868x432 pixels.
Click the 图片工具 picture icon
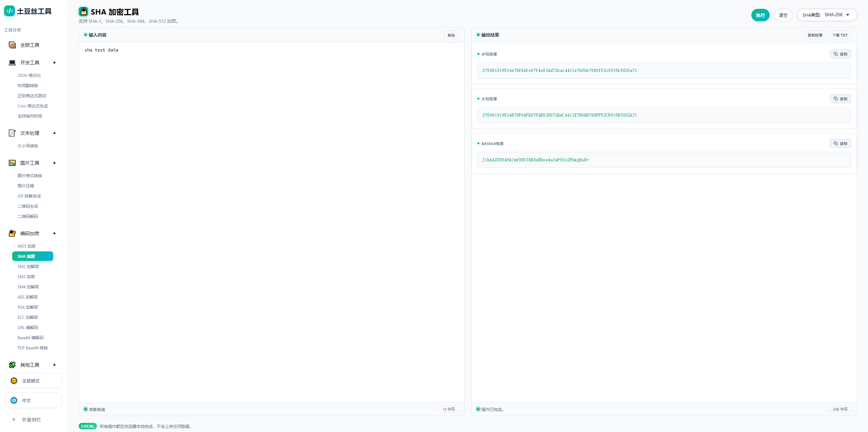coord(12,163)
